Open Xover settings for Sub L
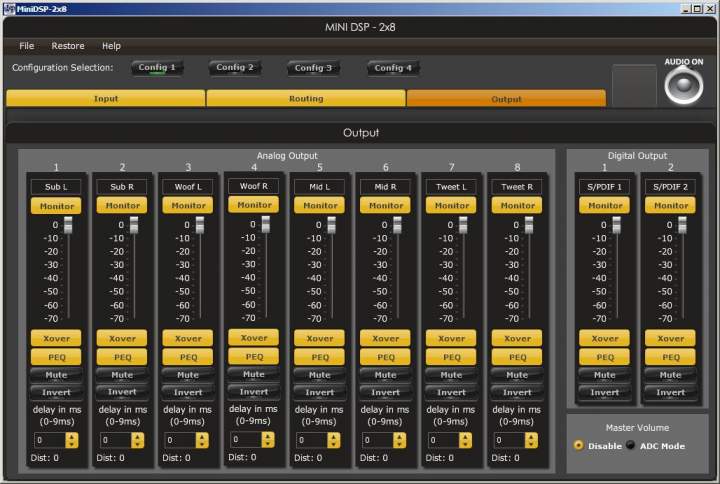720x484 pixels. coord(56,338)
